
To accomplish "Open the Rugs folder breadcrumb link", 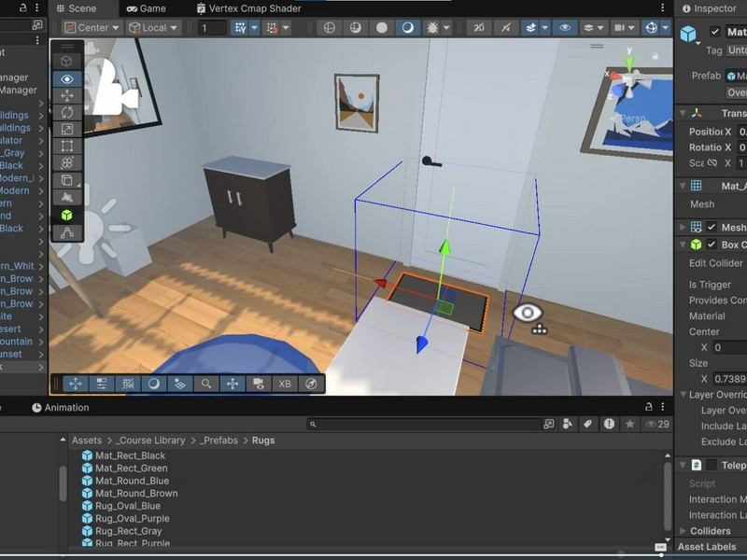I will pyautogui.click(x=264, y=440).
